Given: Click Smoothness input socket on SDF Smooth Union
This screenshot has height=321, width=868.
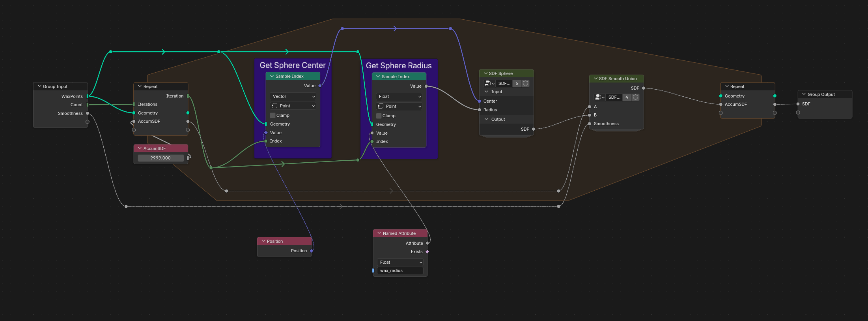Looking at the screenshot, I should point(590,124).
